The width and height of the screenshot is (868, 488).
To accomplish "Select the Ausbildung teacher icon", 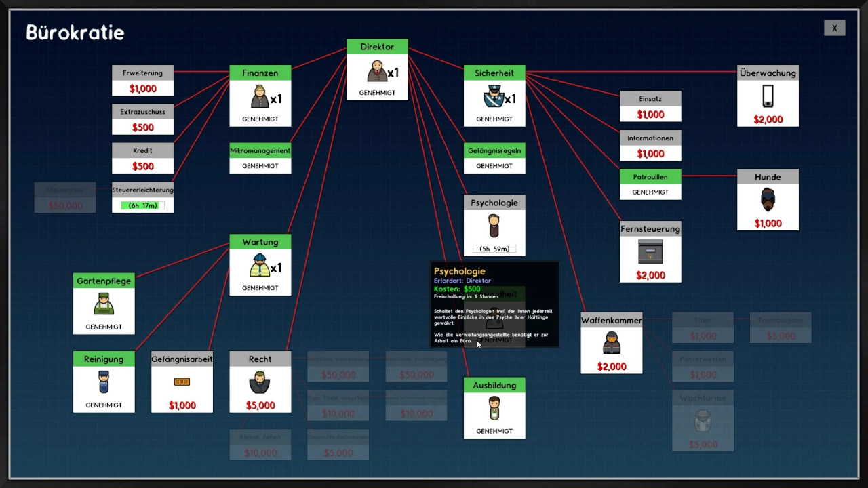I will click(494, 408).
